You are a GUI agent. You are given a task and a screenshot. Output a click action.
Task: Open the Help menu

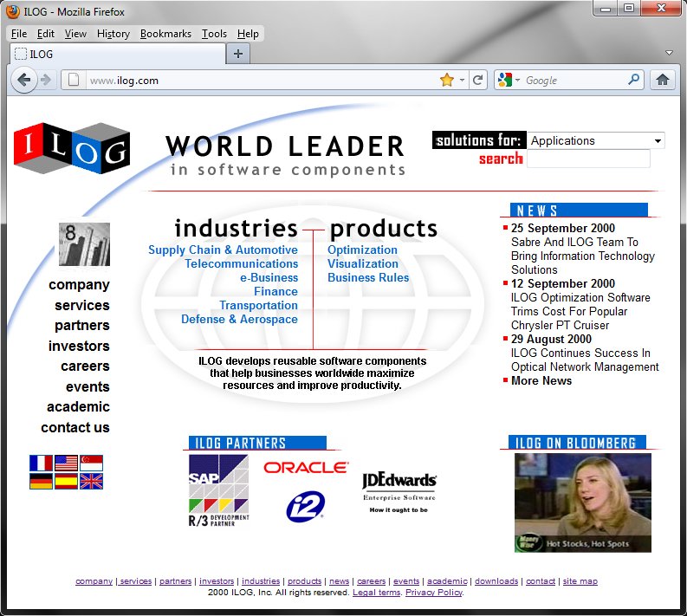[248, 34]
